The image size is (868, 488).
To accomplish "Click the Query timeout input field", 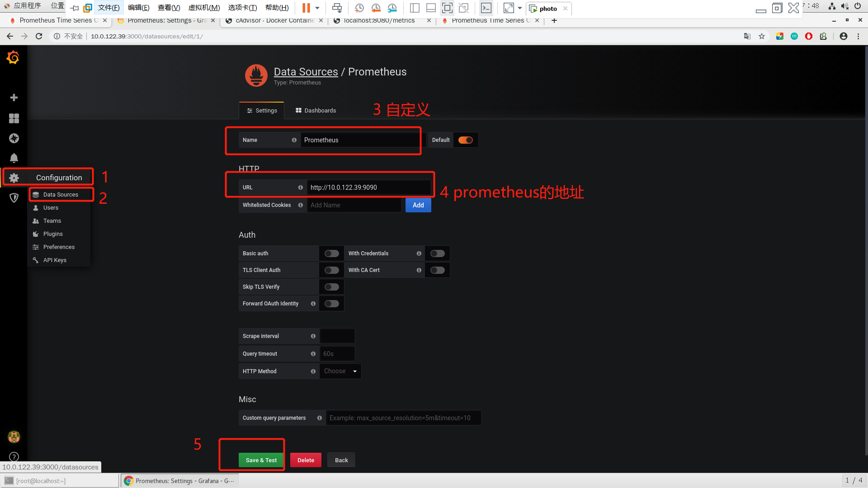I will click(337, 354).
